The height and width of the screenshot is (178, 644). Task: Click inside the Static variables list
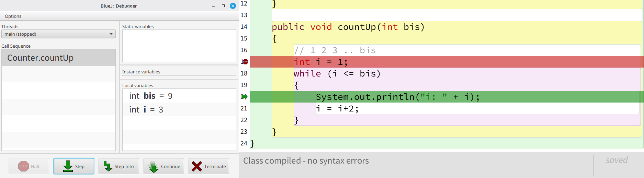(179, 46)
